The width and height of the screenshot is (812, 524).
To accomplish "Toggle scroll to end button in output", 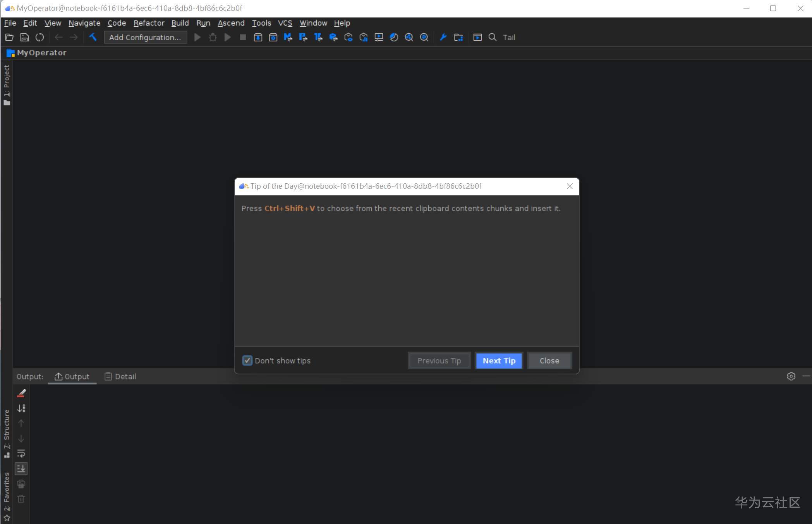I will click(21, 469).
